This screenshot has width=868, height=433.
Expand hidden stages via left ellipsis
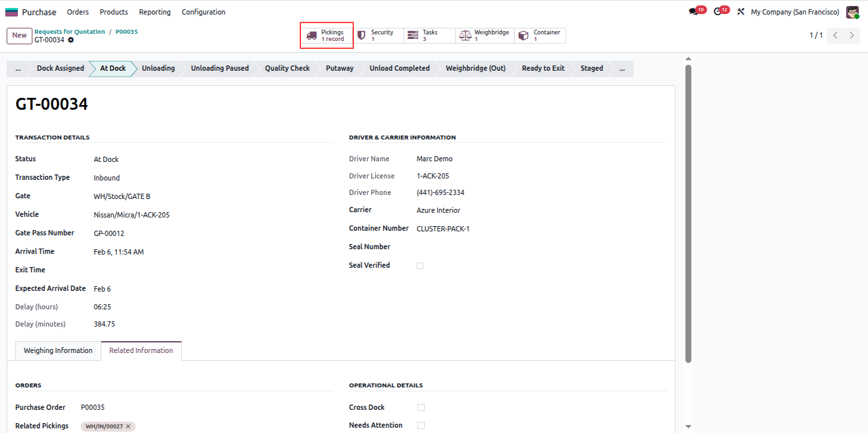tap(17, 69)
